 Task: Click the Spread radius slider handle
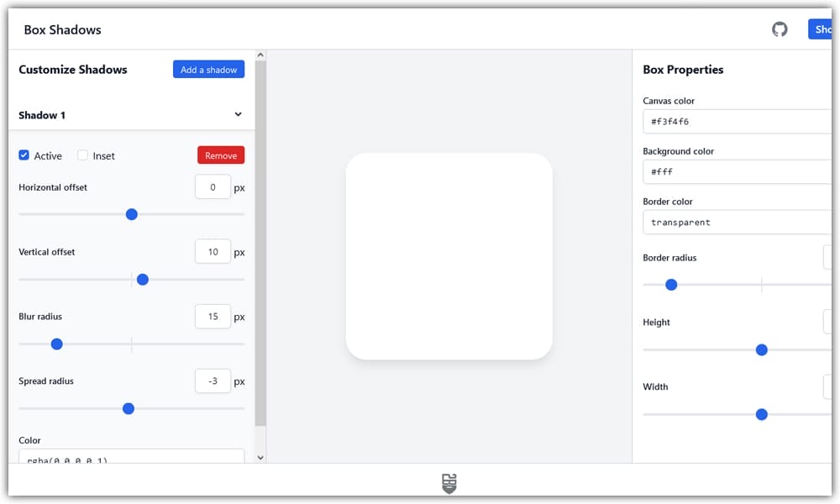click(129, 408)
